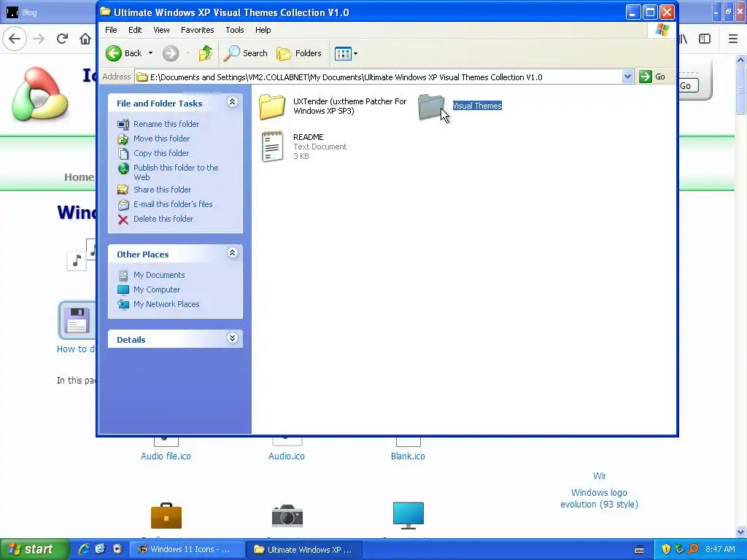
Task: Click the README file name text
Action: point(309,137)
